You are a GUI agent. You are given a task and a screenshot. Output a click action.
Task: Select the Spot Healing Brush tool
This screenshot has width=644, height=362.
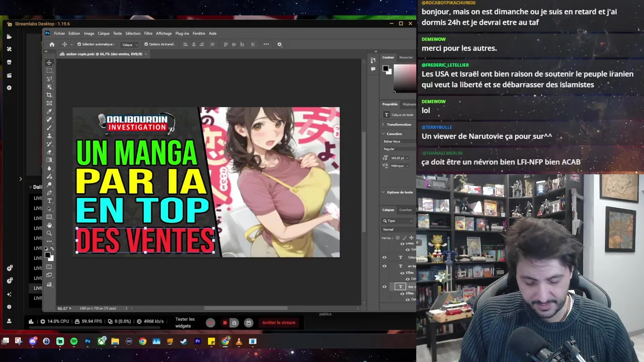click(x=49, y=120)
